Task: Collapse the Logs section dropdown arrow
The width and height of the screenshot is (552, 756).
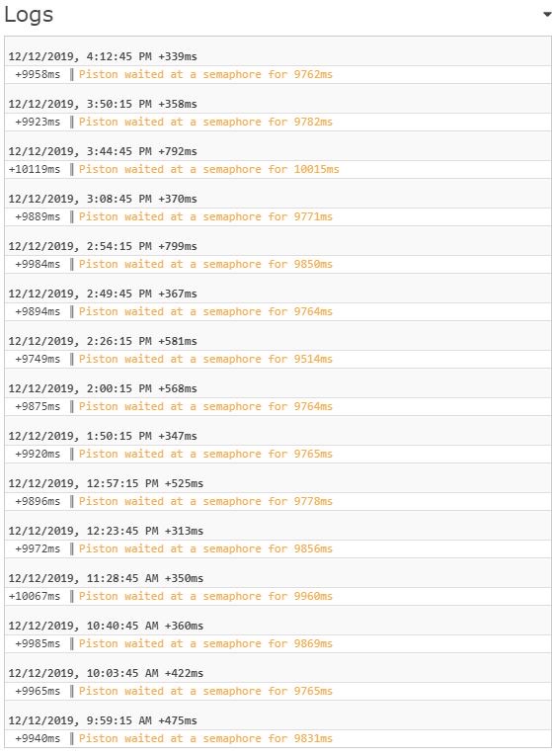Action: (547, 15)
